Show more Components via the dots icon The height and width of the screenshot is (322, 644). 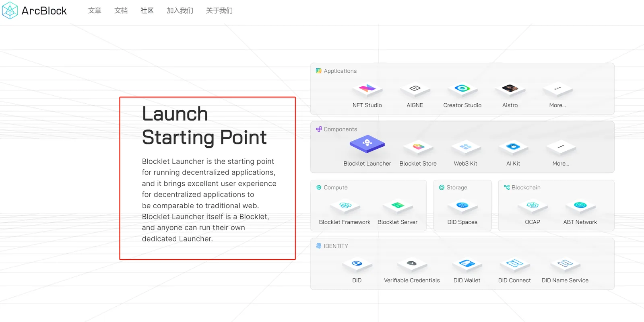coord(561,148)
